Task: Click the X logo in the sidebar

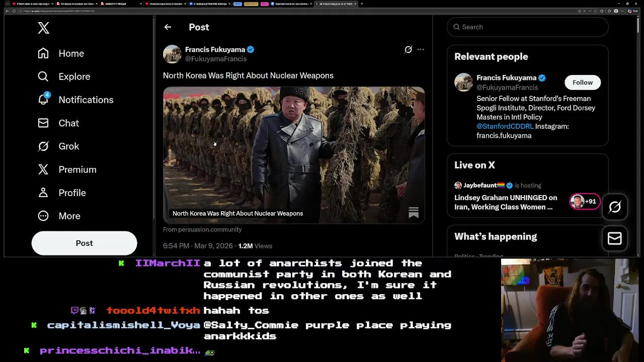Action: point(44,28)
